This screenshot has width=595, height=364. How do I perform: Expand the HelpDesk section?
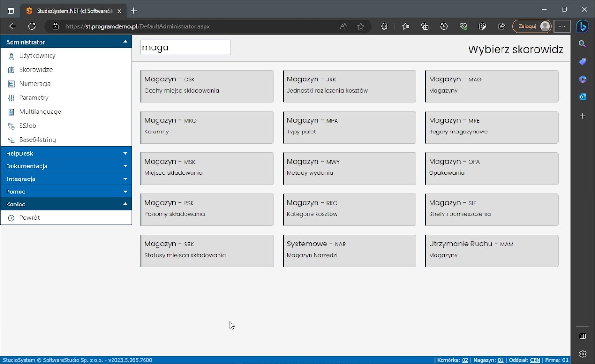[x=125, y=153]
